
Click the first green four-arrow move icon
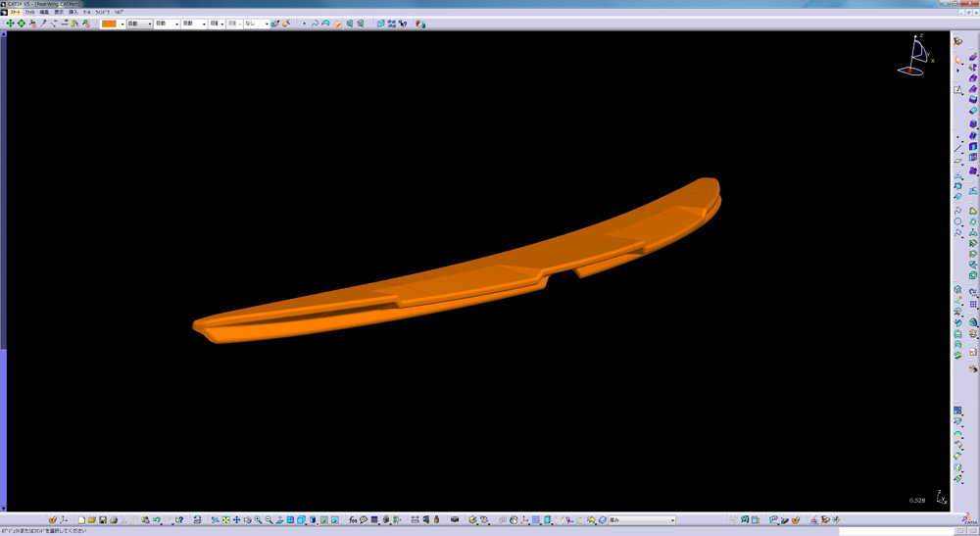point(10,24)
